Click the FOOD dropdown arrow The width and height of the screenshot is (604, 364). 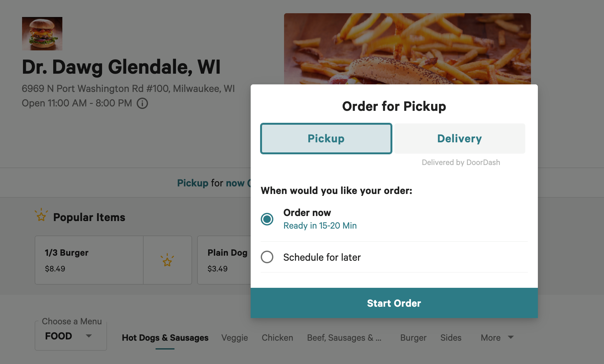tap(89, 336)
